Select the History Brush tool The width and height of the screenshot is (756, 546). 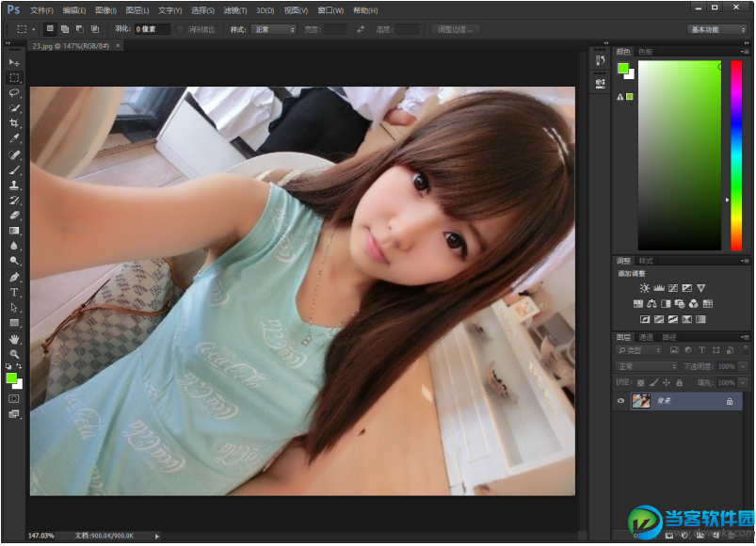14,200
